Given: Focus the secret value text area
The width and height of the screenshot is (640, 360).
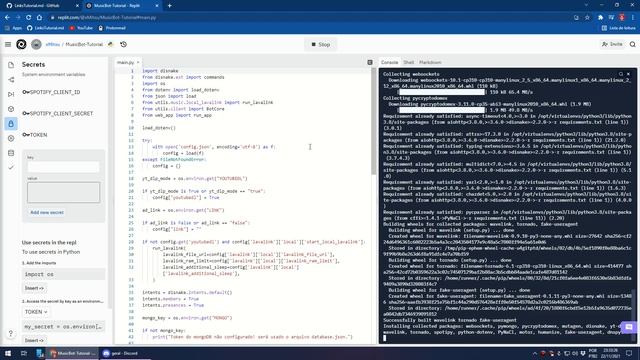Looking at the screenshot, I should (63, 192).
